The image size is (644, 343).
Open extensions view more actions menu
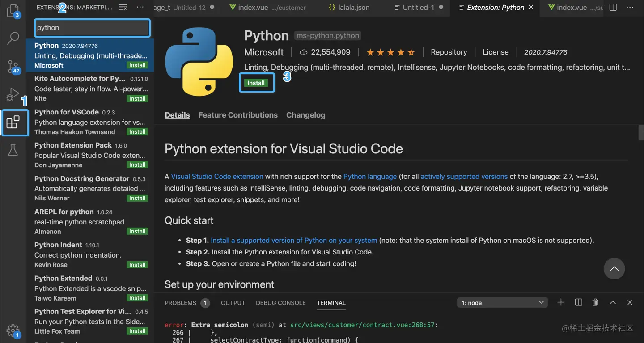pos(140,8)
